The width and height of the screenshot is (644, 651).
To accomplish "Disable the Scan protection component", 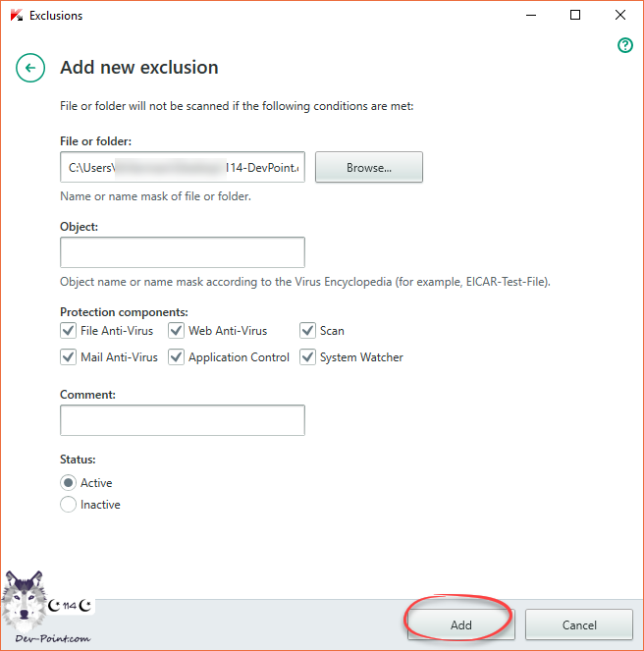I will coord(307,331).
